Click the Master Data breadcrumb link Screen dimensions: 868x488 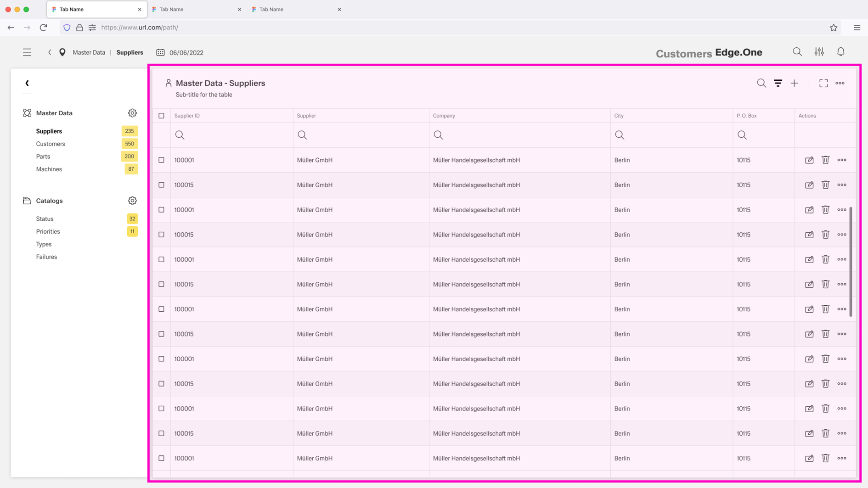pyautogui.click(x=89, y=52)
